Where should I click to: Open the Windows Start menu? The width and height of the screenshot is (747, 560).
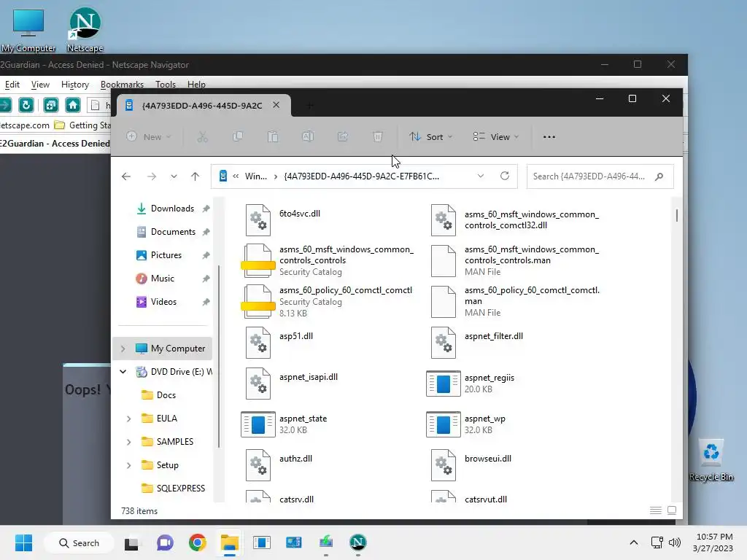(x=23, y=542)
